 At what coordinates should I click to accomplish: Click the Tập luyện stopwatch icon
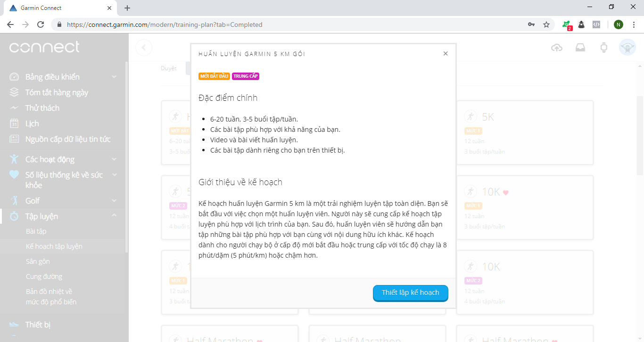tap(15, 216)
